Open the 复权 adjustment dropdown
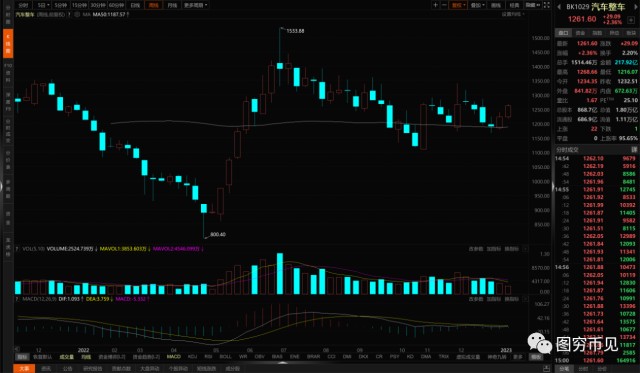The image size is (640, 373). [x=458, y=5]
